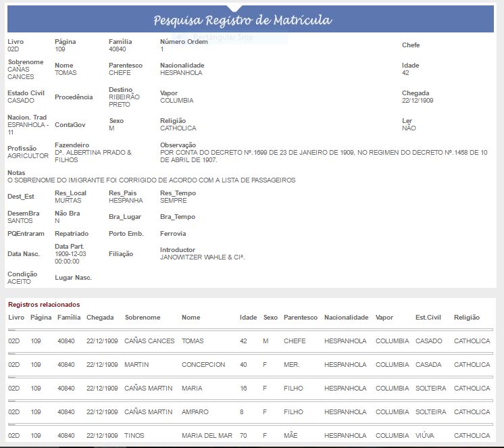Click the 'Sobrenome' column header in the table

point(143,318)
